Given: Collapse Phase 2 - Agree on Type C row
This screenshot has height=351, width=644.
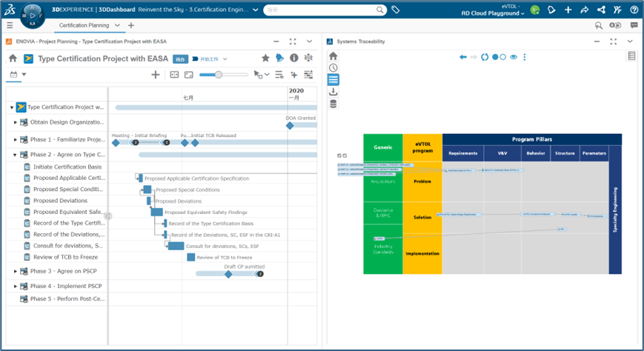Looking at the screenshot, I should [15, 155].
